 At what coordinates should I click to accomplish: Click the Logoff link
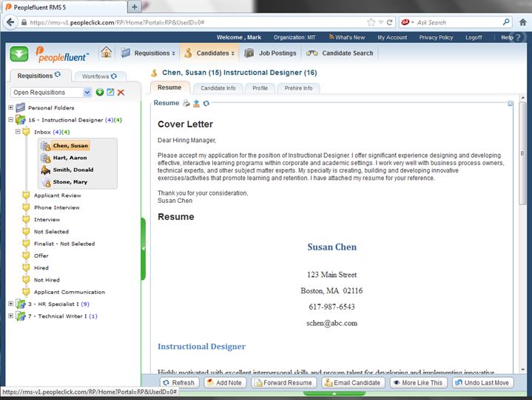click(x=474, y=37)
